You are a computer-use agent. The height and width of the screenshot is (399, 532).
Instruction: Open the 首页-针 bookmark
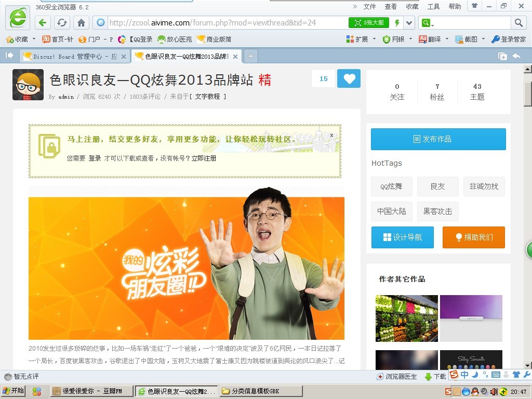[57, 39]
